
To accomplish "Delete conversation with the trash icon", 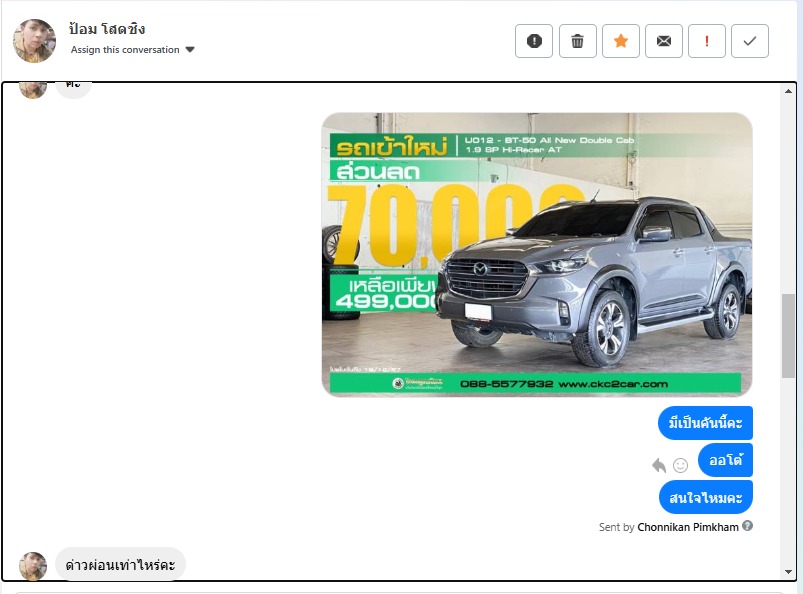I will coord(577,41).
